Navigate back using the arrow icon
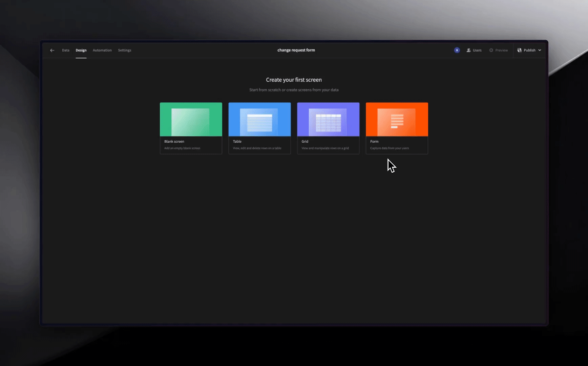Viewport: 588px width, 366px height. (52, 50)
